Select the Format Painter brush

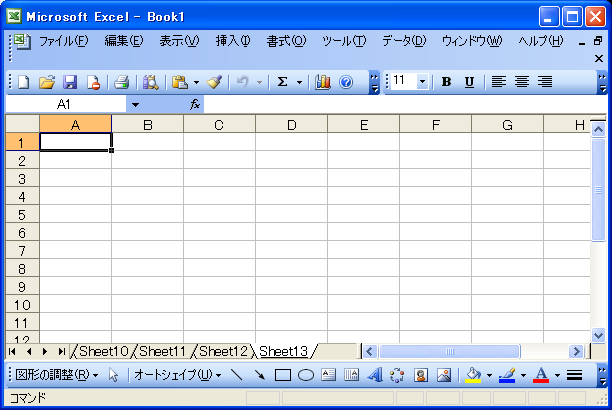214,82
